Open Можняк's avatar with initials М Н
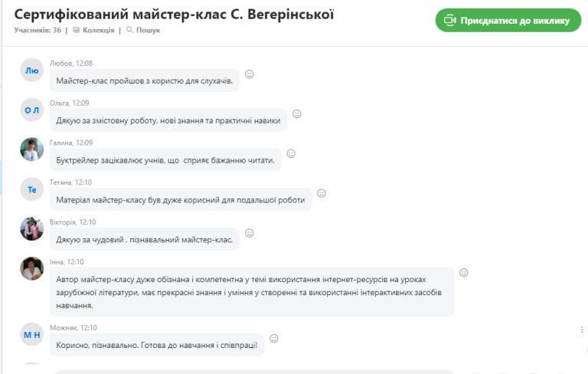 32,335
